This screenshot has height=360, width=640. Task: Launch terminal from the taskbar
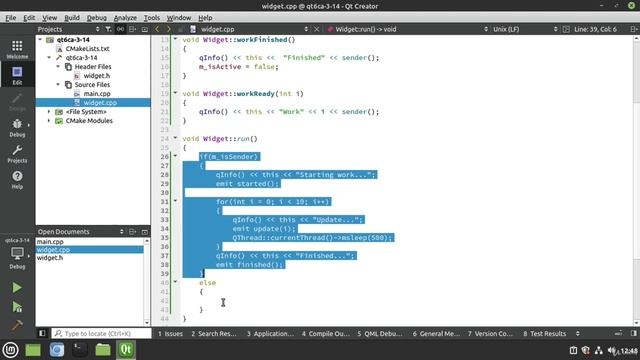80,350
